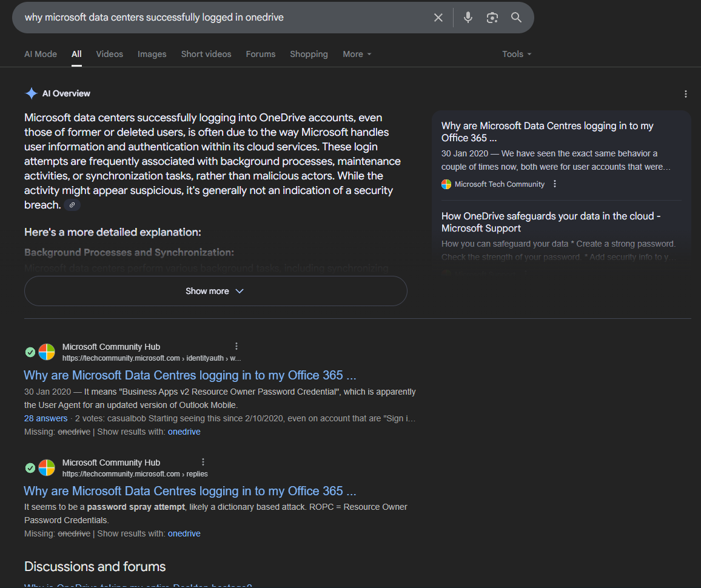This screenshot has height=588, width=701.
Task: Click Microsoft favicon of first Community Hub result
Action: click(47, 352)
